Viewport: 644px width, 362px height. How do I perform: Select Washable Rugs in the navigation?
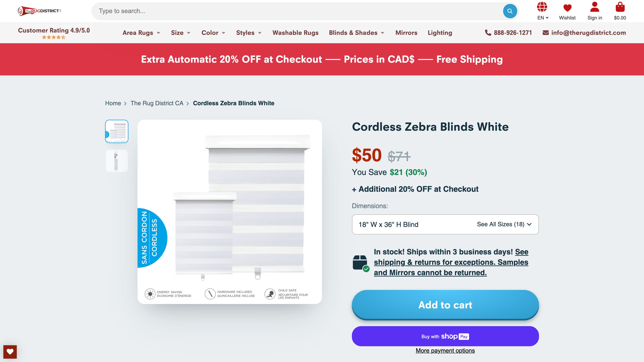pyautogui.click(x=296, y=33)
